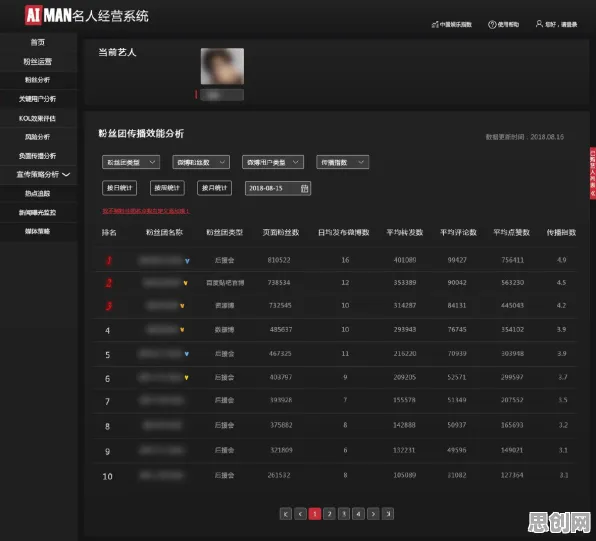Image resolution: width=596 pixels, height=541 pixels.
Task: Open the entertainment index chart icon
Action: pos(435,25)
